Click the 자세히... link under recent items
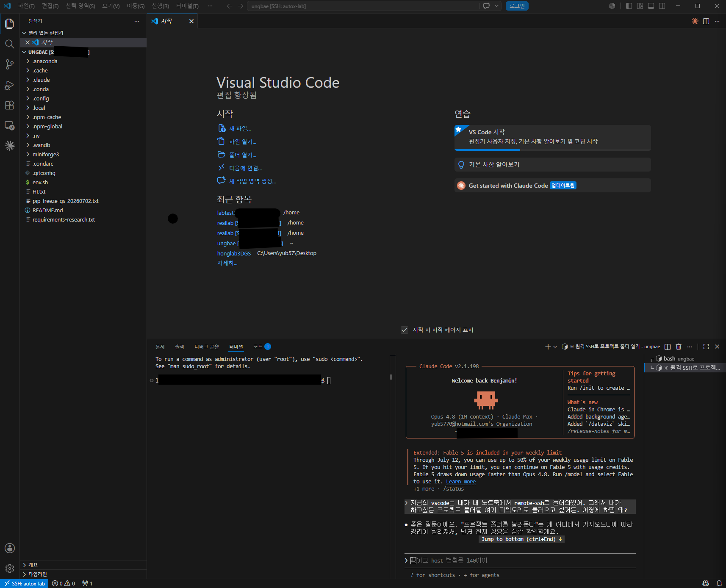 point(227,263)
